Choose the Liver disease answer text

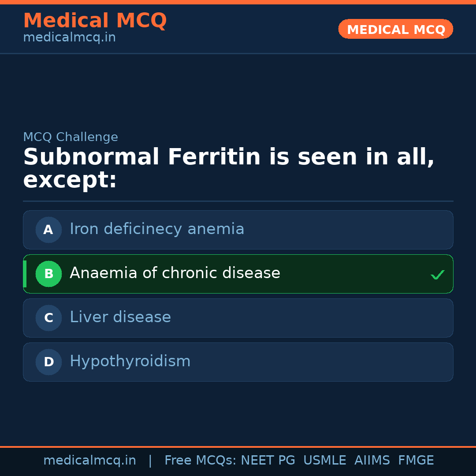[x=120, y=317]
